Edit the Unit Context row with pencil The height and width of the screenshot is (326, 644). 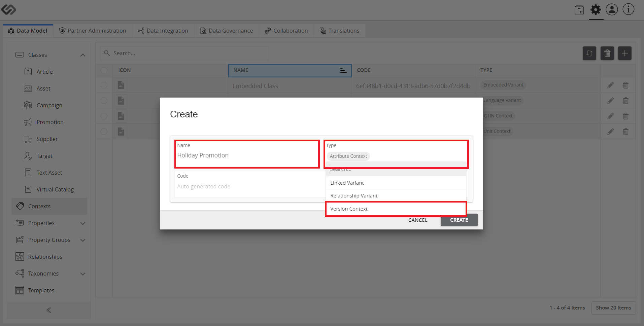click(x=610, y=132)
